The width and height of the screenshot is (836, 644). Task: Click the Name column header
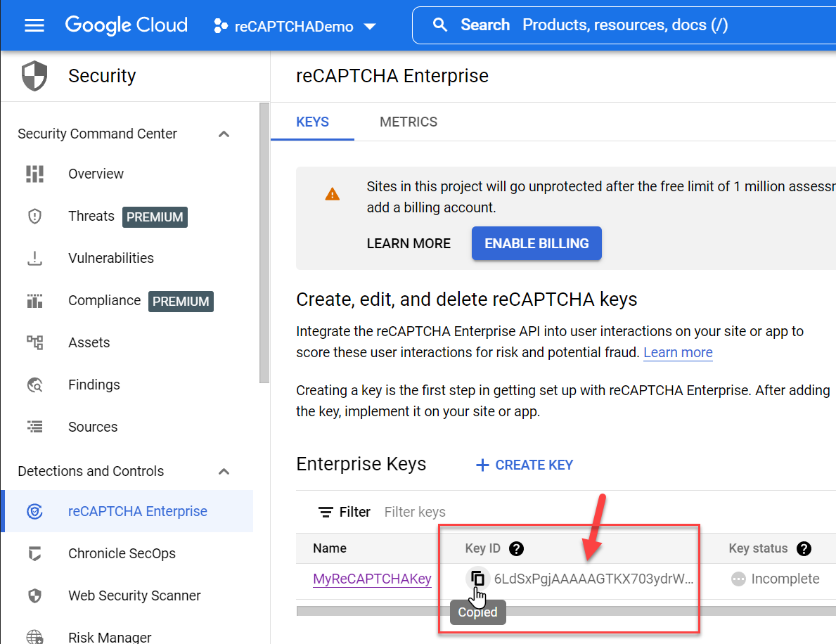(x=330, y=548)
